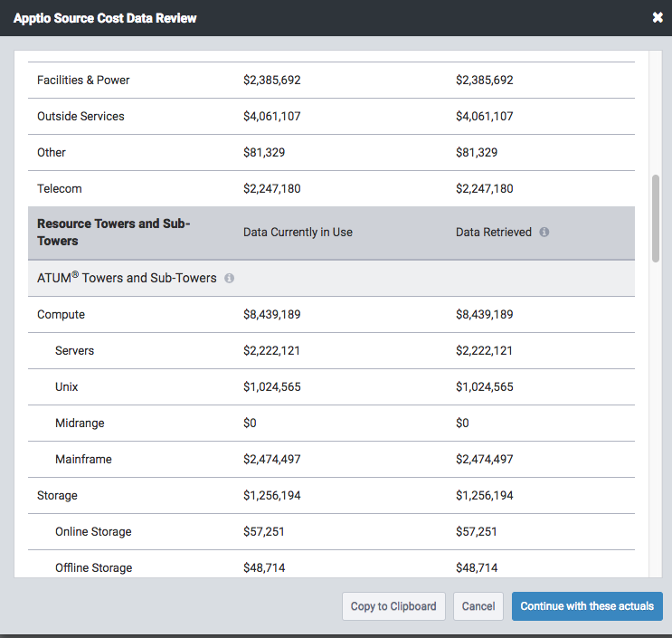
Task: Click the Data Retrieved column header
Action: click(x=493, y=232)
